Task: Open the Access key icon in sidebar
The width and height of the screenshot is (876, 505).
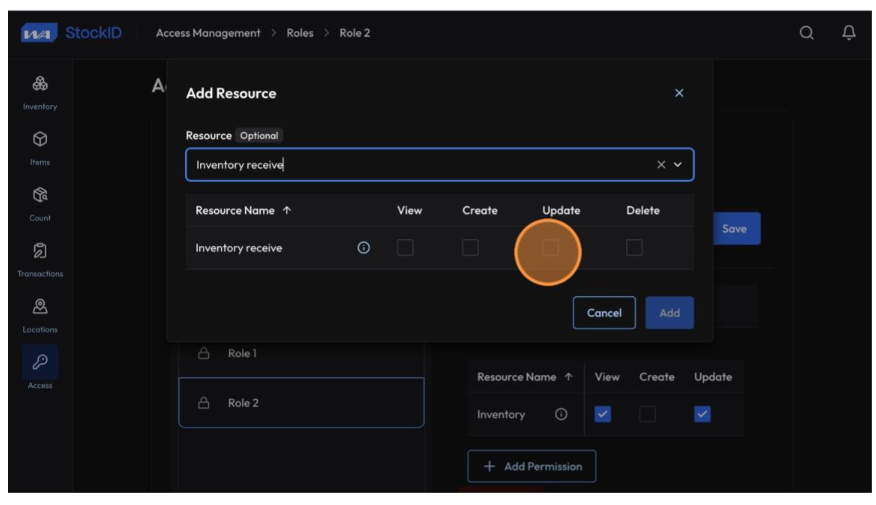Action: 40,362
